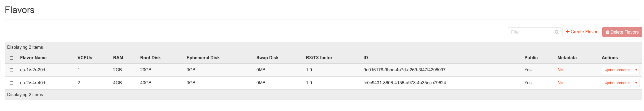Screen dimensions: 644x111
Task: Click the ID column header
Action: pos(365,58)
